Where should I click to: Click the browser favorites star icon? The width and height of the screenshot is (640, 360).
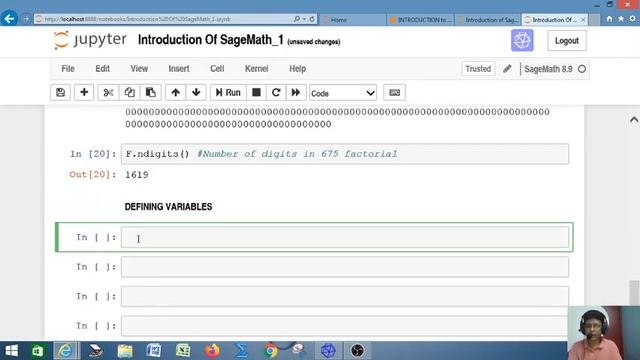[621, 19]
